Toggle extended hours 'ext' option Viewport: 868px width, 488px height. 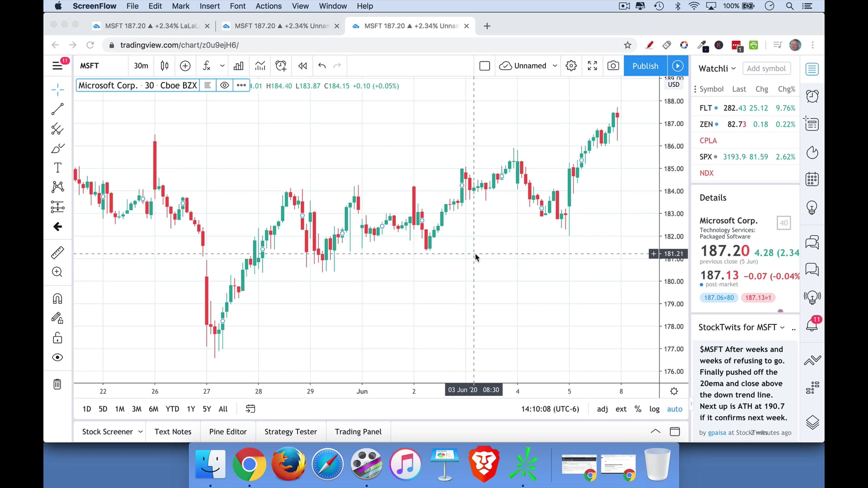point(621,409)
